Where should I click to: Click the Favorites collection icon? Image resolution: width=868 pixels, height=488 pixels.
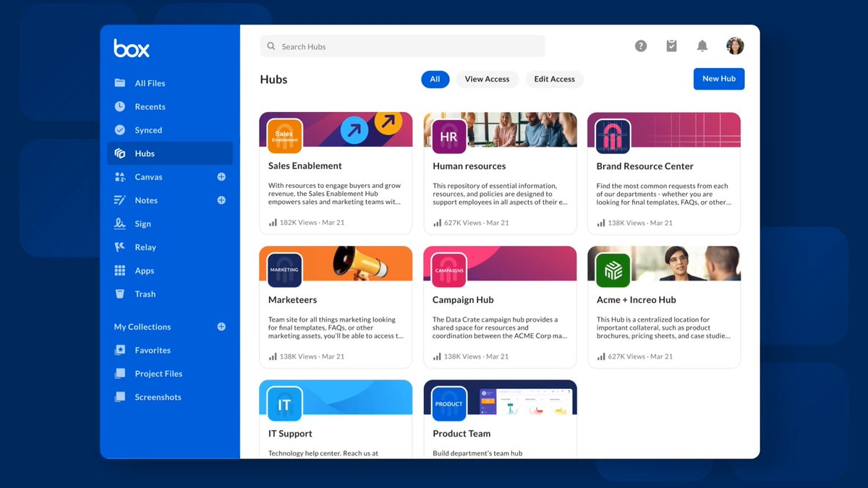coord(120,350)
